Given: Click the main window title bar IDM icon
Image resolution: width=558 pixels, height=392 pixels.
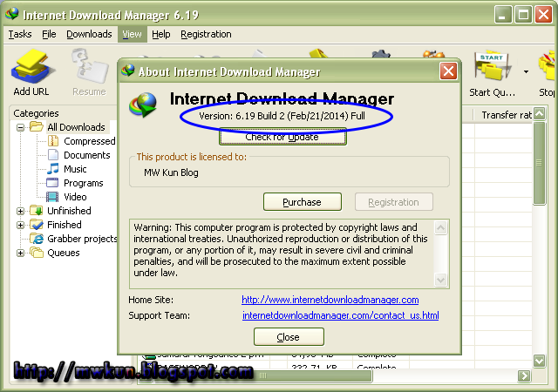Looking at the screenshot, I should (11, 14).
